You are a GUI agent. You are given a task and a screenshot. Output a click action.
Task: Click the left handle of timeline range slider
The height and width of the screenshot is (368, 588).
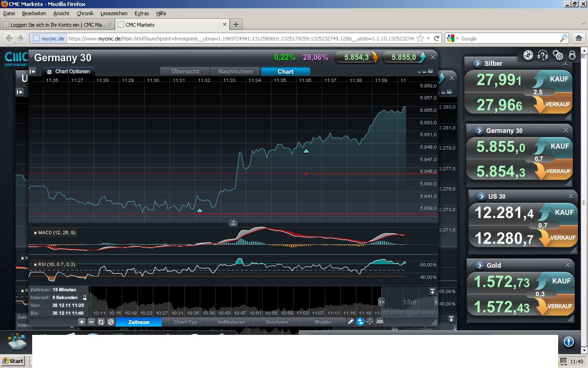click(381, 302)
